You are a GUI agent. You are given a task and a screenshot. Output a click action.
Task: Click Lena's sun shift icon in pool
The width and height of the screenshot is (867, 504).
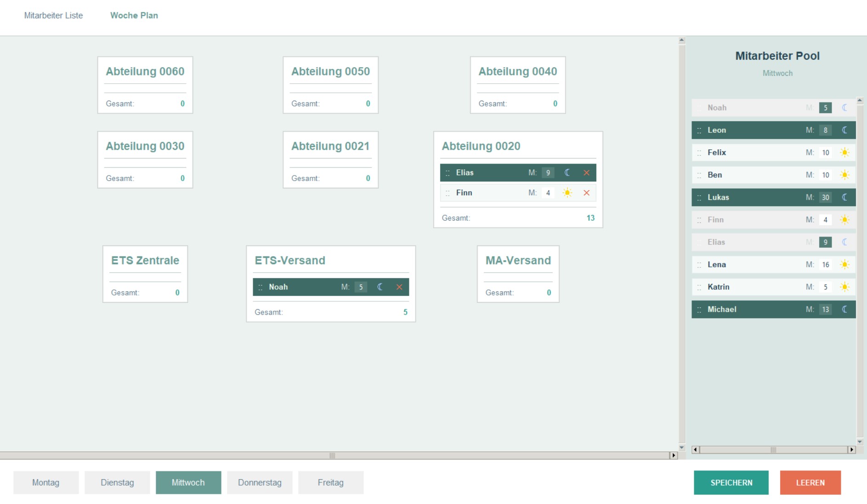click(844, 265)
